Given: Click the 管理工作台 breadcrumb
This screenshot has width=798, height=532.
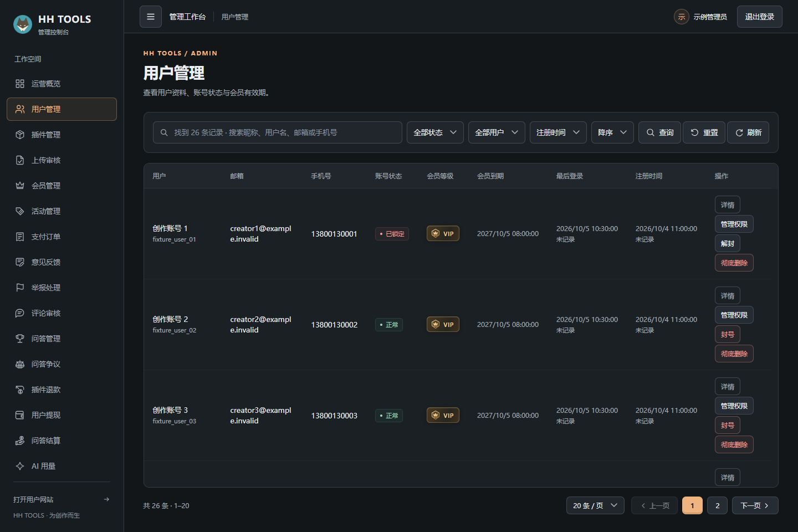Looking at the screenshot, I should (x=187, y=17).
